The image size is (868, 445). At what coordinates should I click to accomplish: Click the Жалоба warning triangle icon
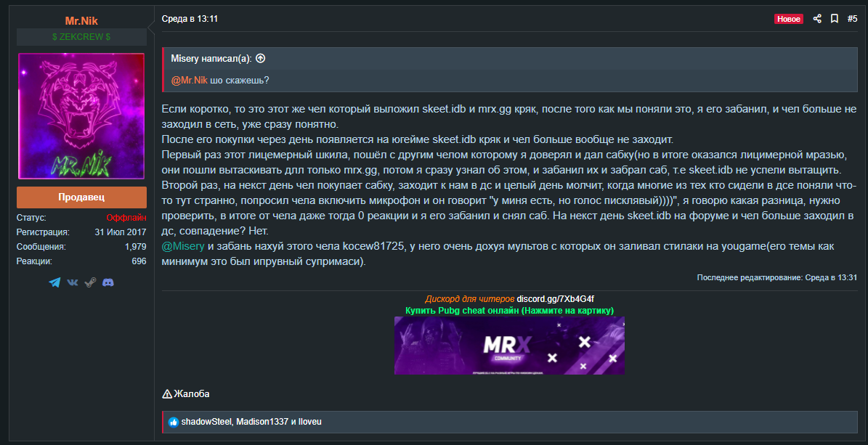tap(166, 394)
